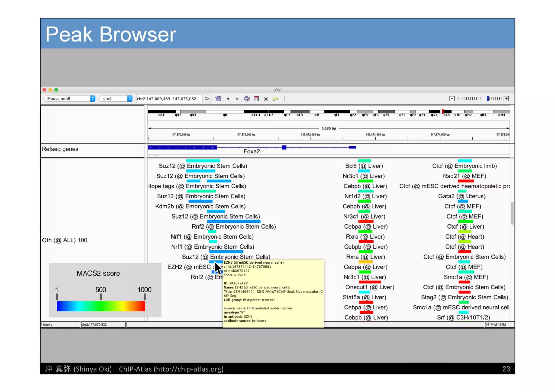Toggle the popup behavior speech bubble icon
The width and height of the screenshot is (555, 392).
coord(275,99)
